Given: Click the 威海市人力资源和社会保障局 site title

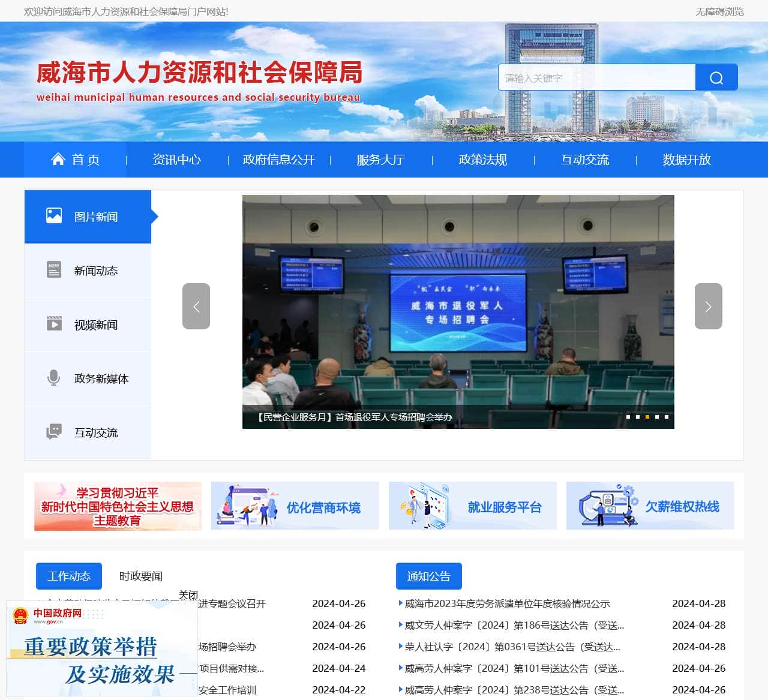Looking at the screenshot, I should point(200,73).
